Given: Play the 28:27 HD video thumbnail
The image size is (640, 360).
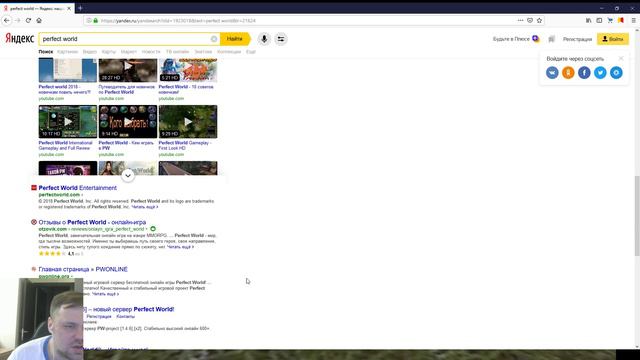Looking at the screenshot, I should tap(128, 70).
